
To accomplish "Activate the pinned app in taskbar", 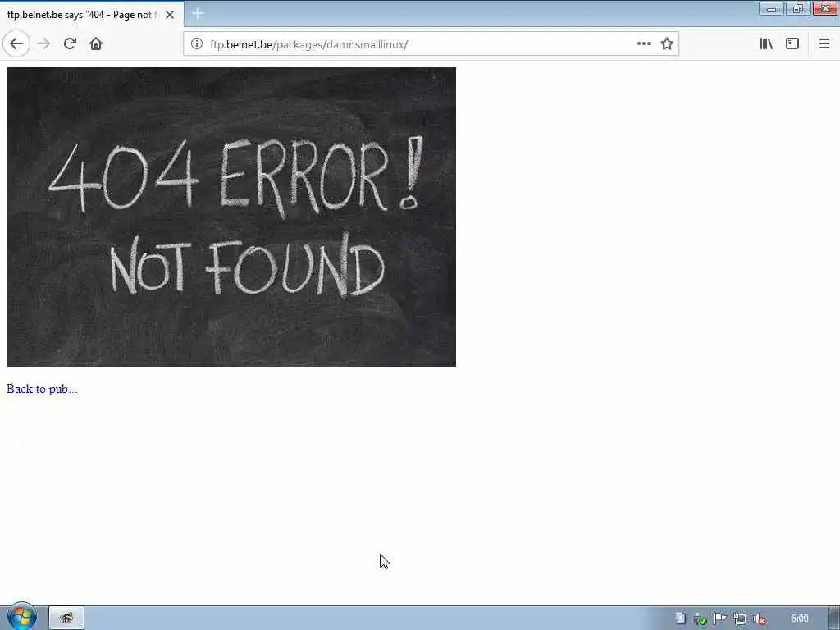I will [x=66, y=618].
